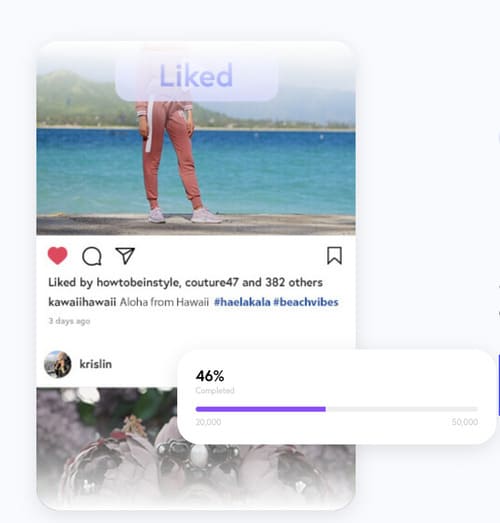Open the howtobeinstyle liker profile
Image resolution: width=500 pixels, height=523 pixels.
[x=138, y=283]
